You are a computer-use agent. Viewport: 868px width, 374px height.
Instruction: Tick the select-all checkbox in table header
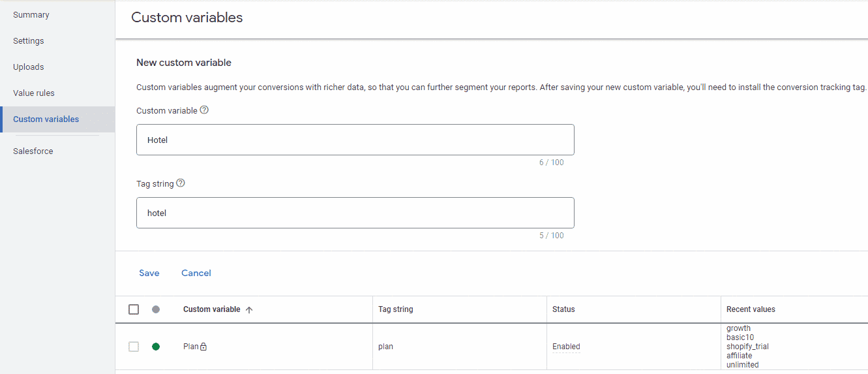click(x=134, y=309)
